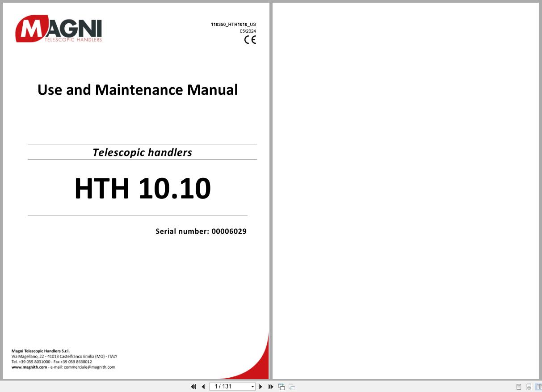Screen dimensions: 542x392
Task: Select two-page facing view
Action: (539, 387)
